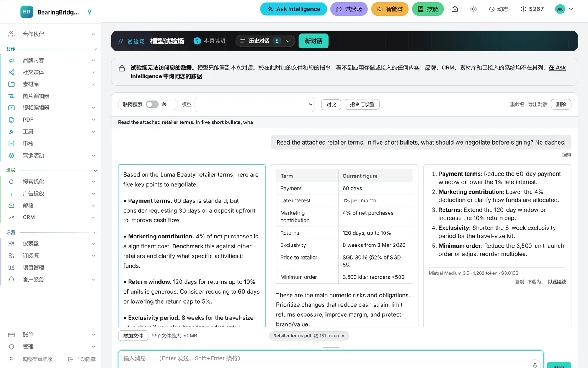Click the pin icon beside BearingBridge
588x368 pixels.
90,12
